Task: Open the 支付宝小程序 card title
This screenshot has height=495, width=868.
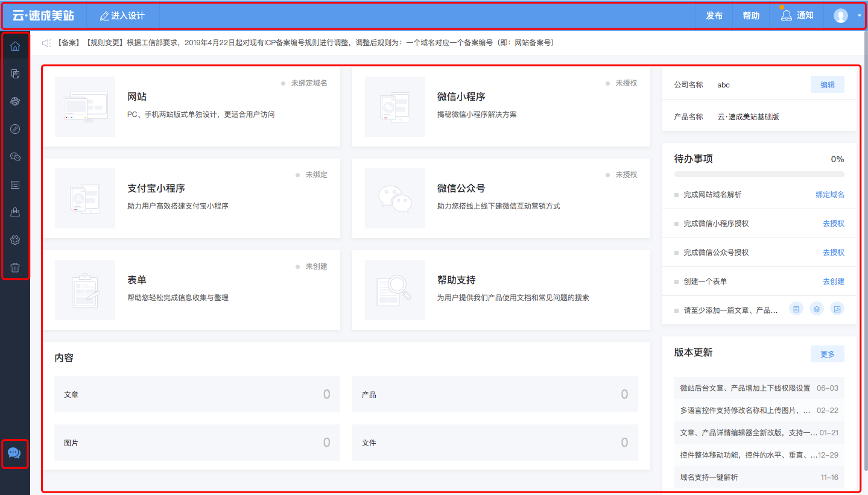Action: tap(156, 189)
